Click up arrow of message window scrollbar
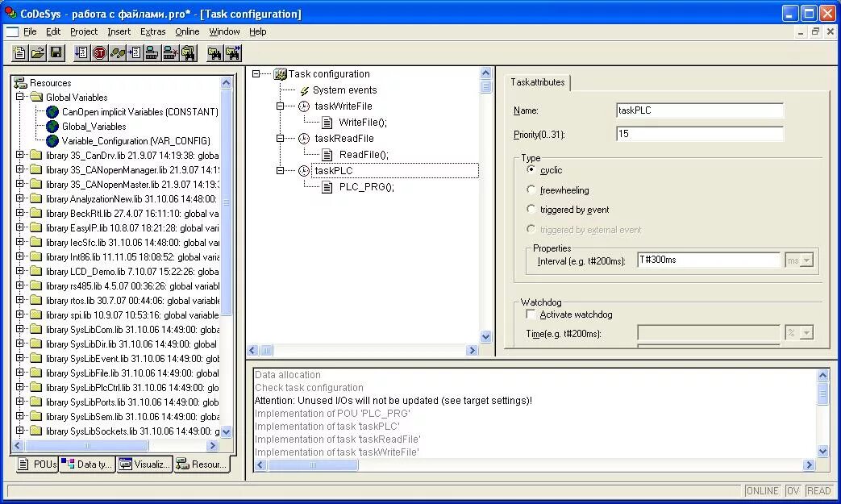 click(822, 375)
